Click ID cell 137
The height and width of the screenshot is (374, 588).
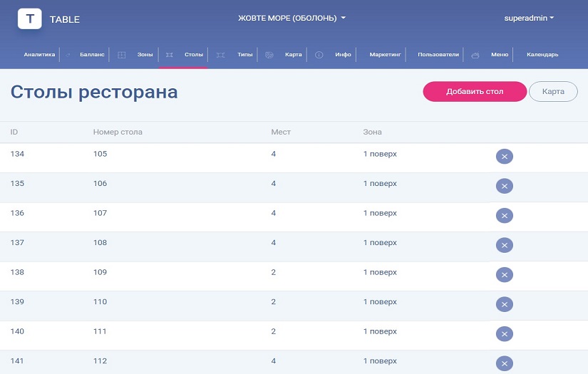tap(17, 242)
